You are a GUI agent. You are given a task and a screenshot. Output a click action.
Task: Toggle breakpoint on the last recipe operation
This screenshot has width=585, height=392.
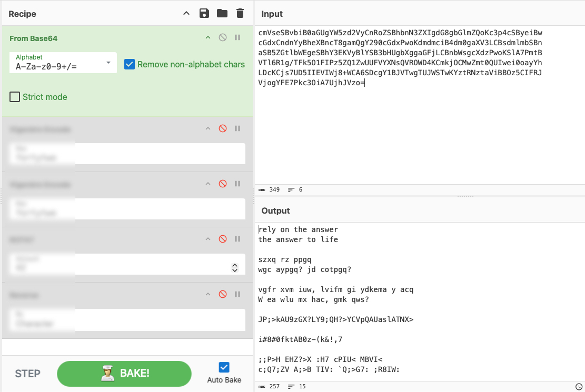tap(237, 294)
